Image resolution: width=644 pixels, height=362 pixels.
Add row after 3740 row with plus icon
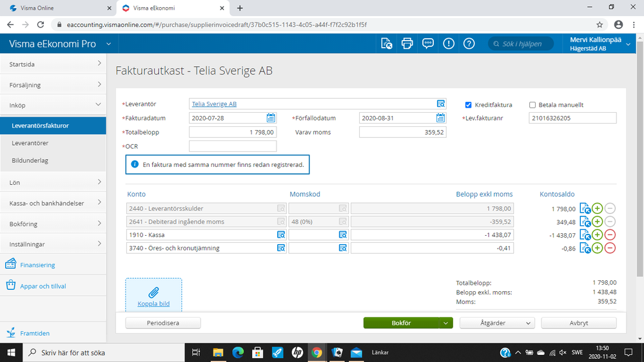(597, 248)
